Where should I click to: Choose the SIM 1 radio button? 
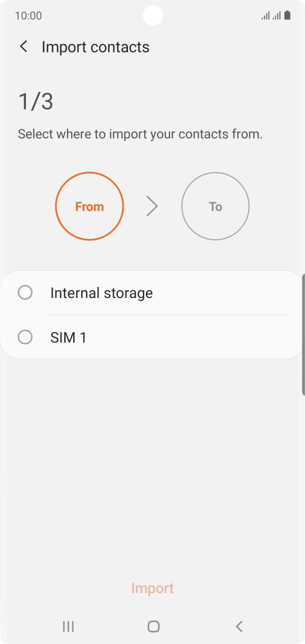point(25,337)
